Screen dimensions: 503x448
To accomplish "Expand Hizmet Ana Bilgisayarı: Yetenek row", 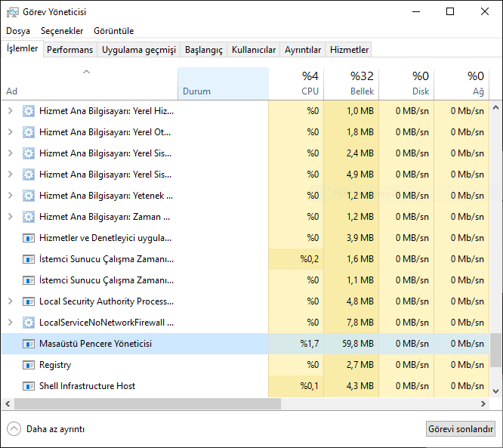I will click(11, 196).
